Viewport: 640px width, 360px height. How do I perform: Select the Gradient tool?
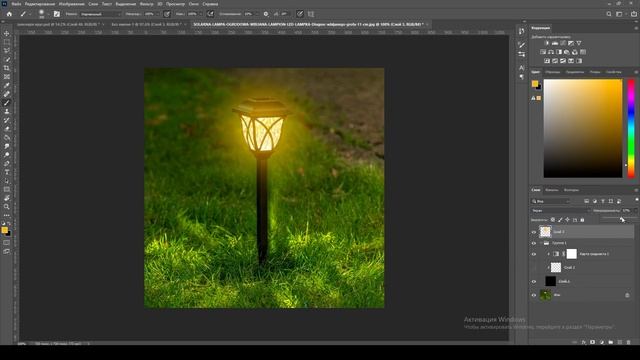pyautogui.click(x=7, y=138)
